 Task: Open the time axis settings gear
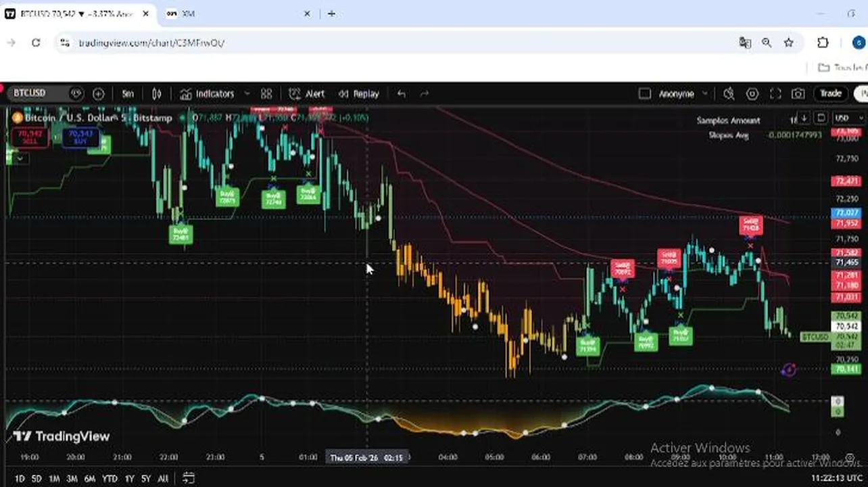[850, 458]
